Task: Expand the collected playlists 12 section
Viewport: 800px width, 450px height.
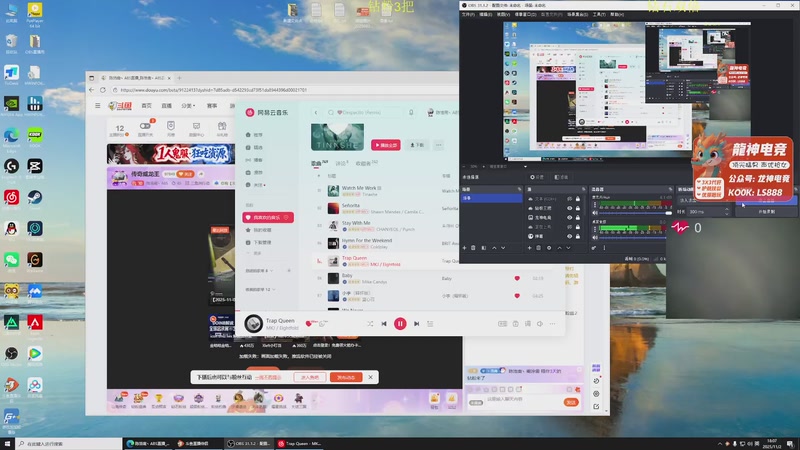Action: (260, 289)
